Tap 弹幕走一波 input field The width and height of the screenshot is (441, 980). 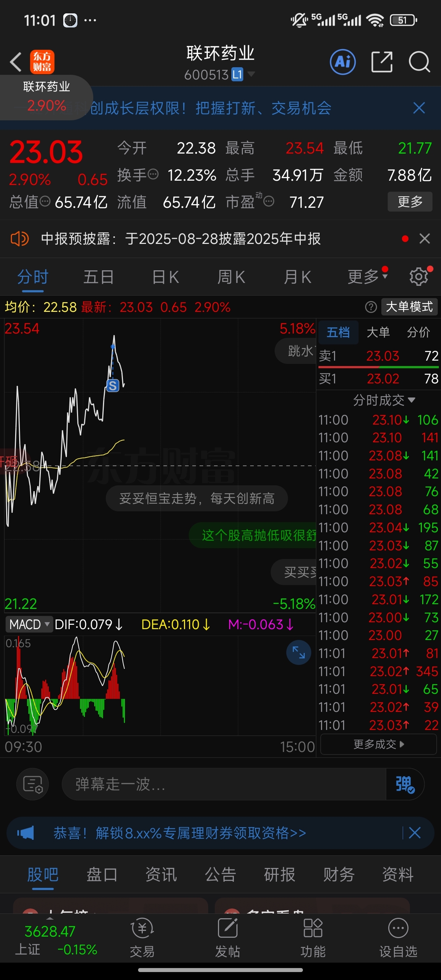pyautogui.click(x=224, y=784)
